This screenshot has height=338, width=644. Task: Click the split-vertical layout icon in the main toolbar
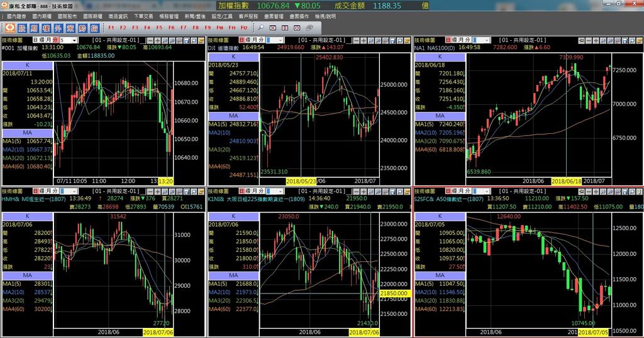(x=285, y=28)
